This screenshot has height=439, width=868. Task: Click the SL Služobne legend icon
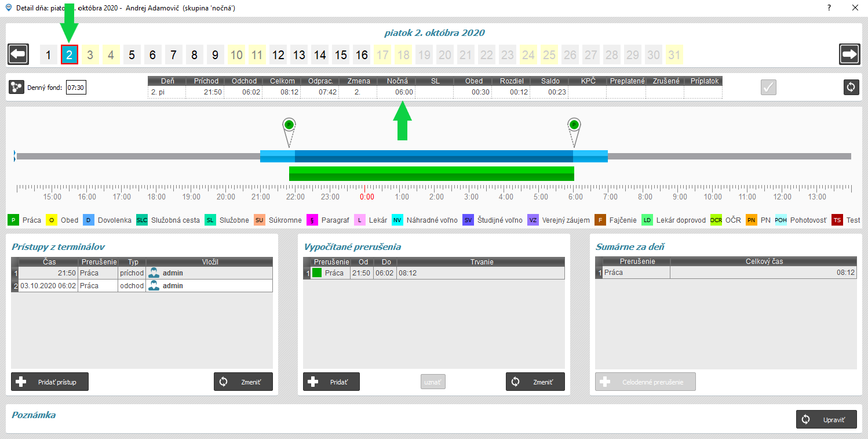[210, 220]
